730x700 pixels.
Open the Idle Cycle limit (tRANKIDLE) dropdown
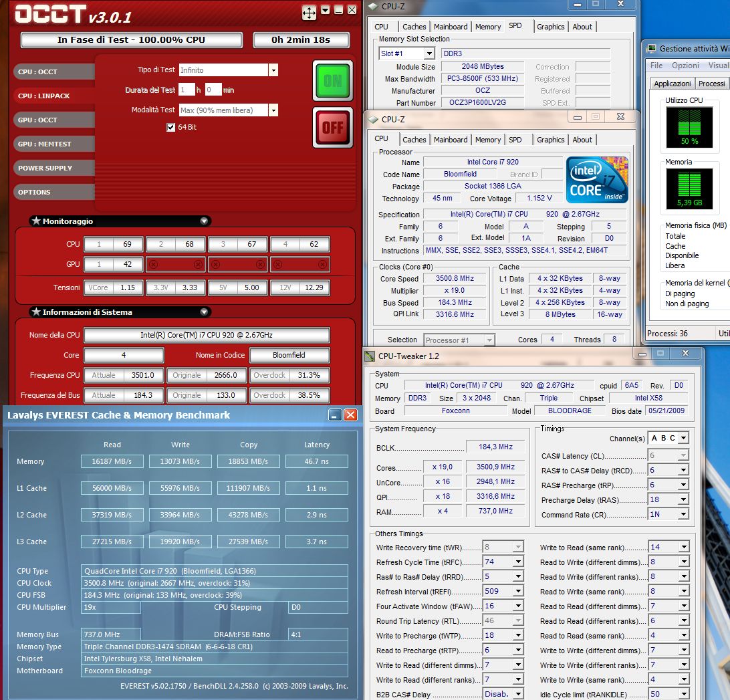pyautogui.click(x=683, y=694)
